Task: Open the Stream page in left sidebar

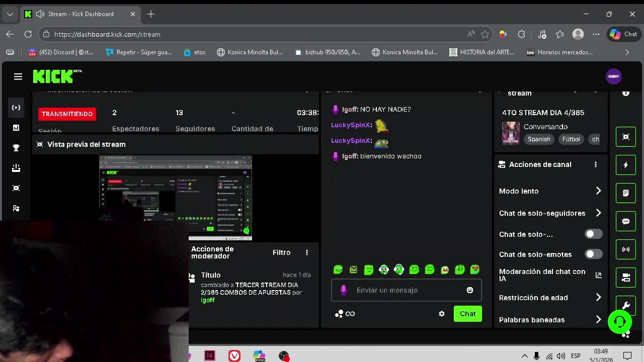Action: click(16, 108)
